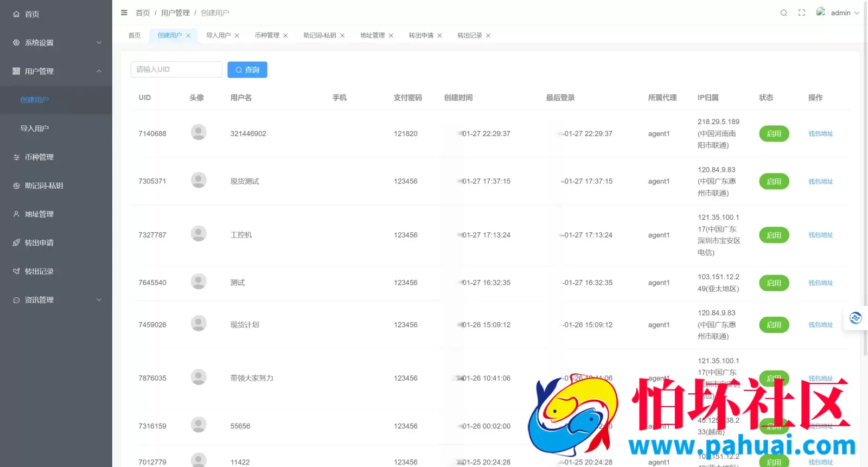
Task: Click 助记词-私钥 icon in sidebar
Action: click(x=16, y=185)
